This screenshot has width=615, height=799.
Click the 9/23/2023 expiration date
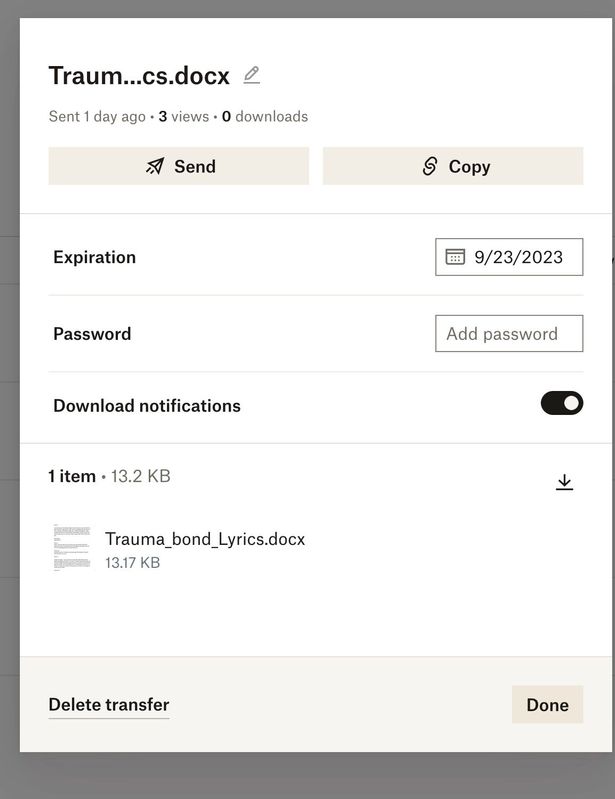click(x=518, y=257)
